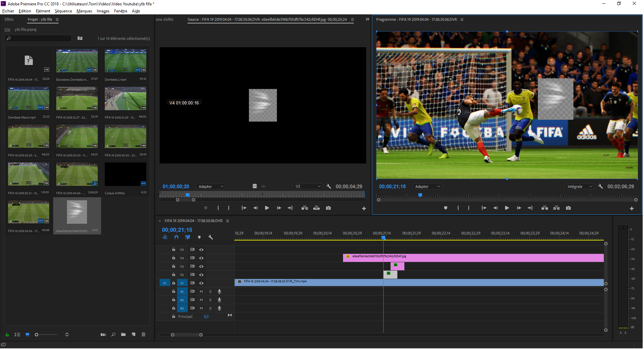The width and height of the screenshot is (644, 349).
Task: Hide video track V5 output
Action: pyautogui.click(x=202, y=250)
